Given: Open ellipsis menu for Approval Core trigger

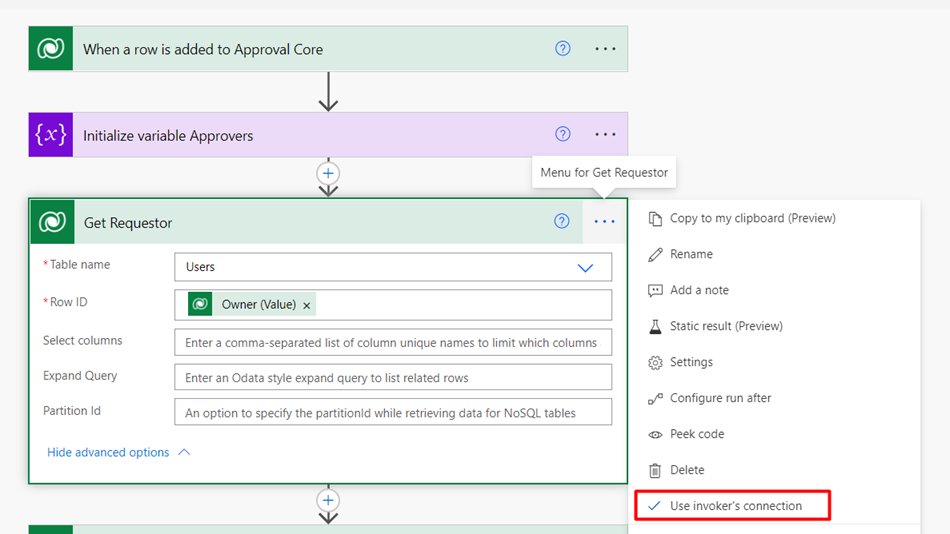Looking at the screenshot, I should tap(605, 48).
